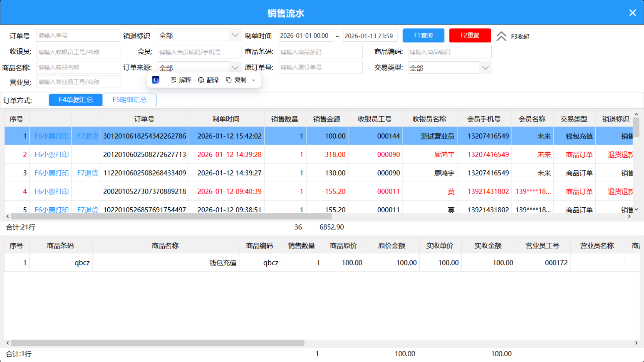This screenshot has height=362, width=644.
Task: Expand the floating toolbar's more-options arrow
Action: click(254, 80)
